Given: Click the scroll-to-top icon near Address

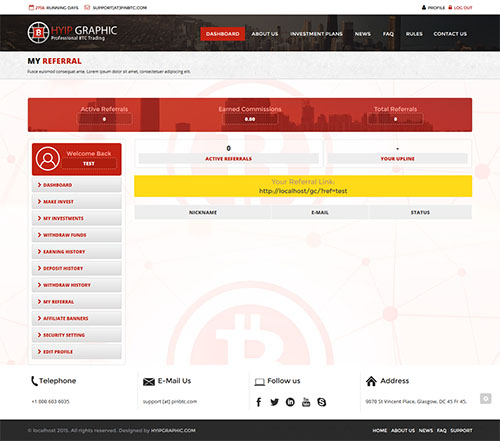Looking at the screenshot, I should click(x=485, y=398).
